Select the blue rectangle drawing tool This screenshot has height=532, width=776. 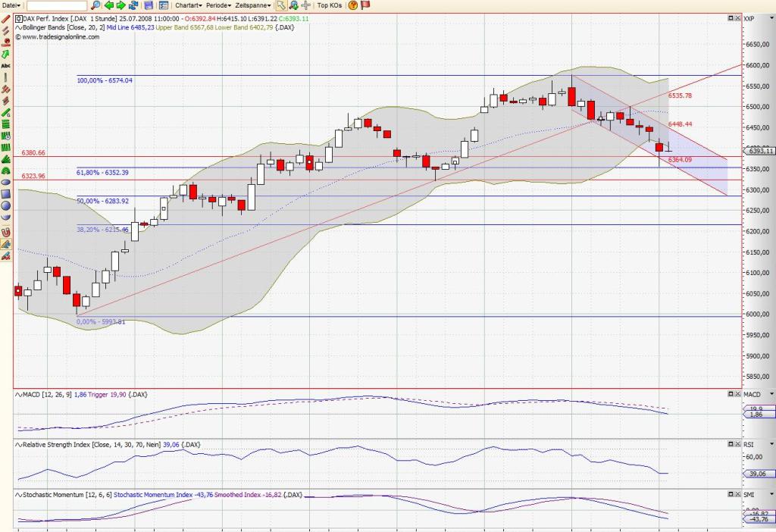(x=6, y=193)
